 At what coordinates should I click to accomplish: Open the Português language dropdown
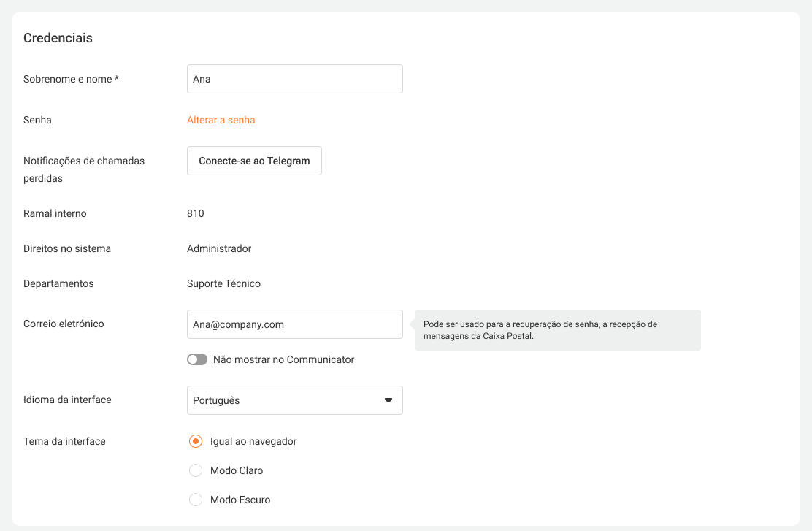pyautogui.click(x=294, y=400)
